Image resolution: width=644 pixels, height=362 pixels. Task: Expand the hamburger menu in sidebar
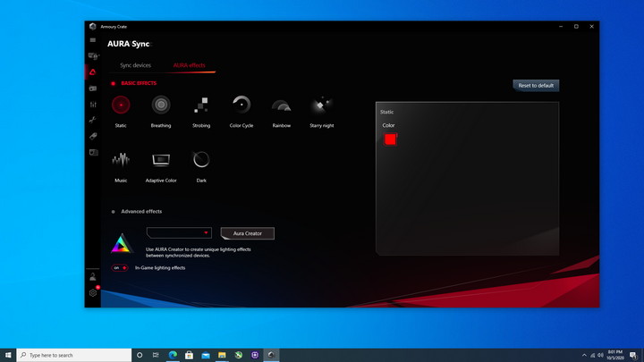[93, 40]
